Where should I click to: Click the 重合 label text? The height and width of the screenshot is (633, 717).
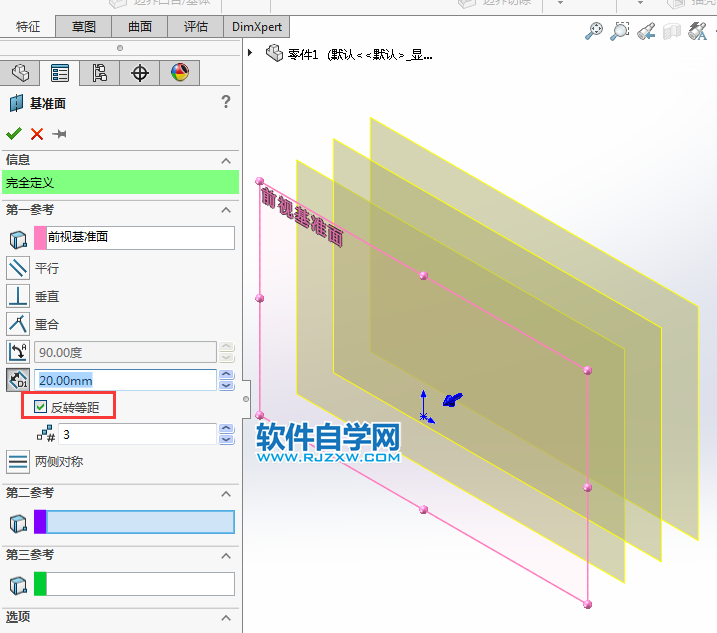click(x=47, y=324)
